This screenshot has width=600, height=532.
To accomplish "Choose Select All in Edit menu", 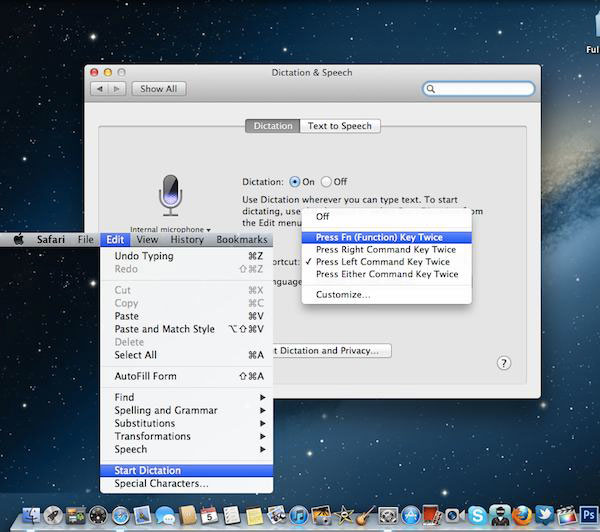I will click(x=187, y=355).
